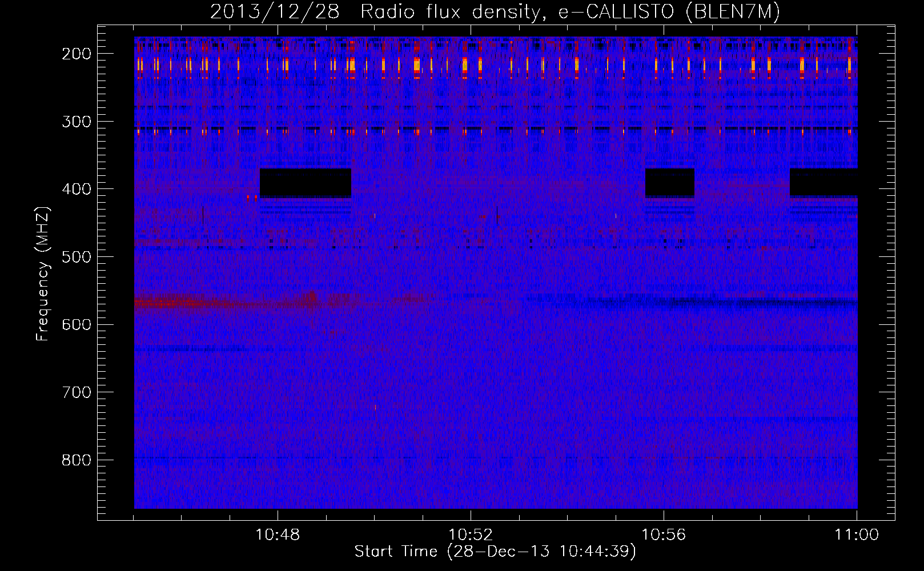Click the 11:00 time tick label
This screenshot has height=571, width=924.
click(857, 535)
